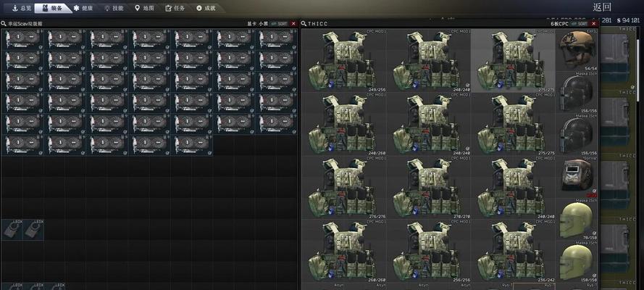This screenshot has width=644, height=290.
Task: Select the second LEDX item in middle row
Action: tap(33, 230)
